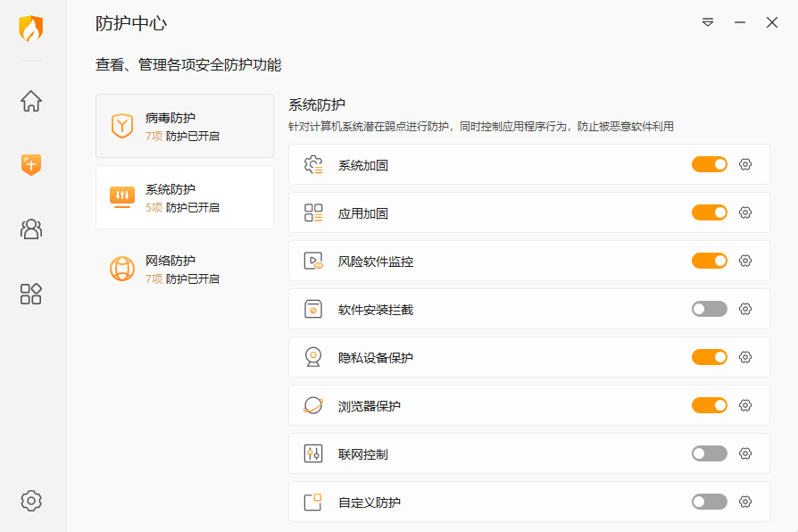Open the title bar dropdown menu arrow
The image size is (798, 532).
click(x=708, y=22)
